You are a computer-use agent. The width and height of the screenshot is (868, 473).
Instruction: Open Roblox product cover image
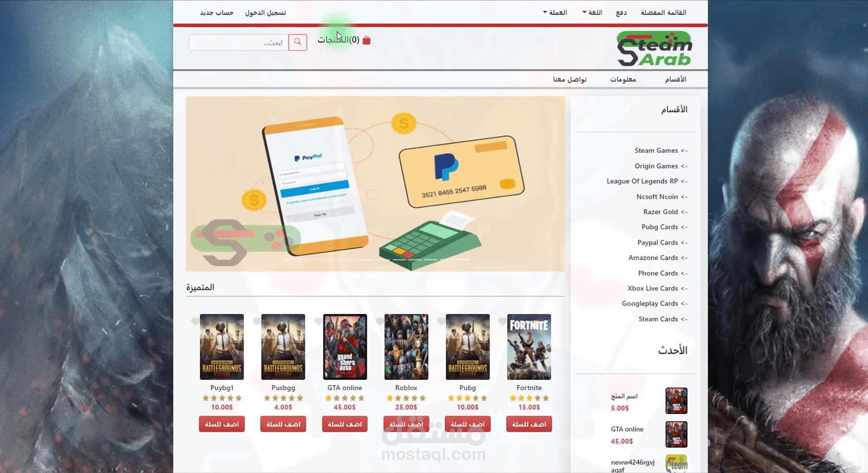[406, 347]
